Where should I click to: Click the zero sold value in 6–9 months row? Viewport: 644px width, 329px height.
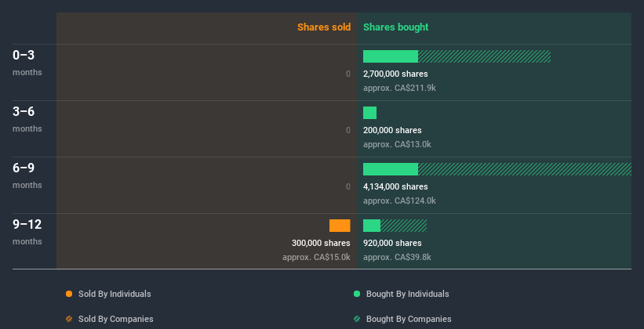(x=348, y=186)
